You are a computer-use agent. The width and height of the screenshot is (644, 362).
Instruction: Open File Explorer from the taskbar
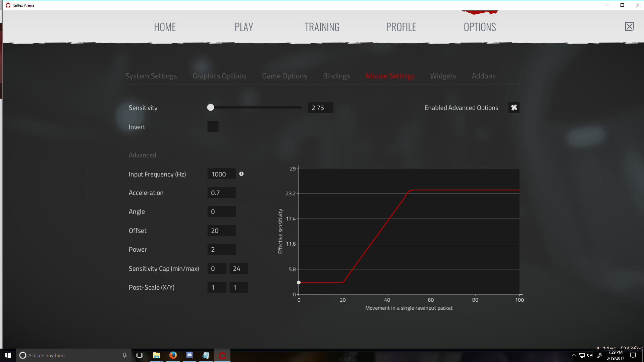pos(156,355)
